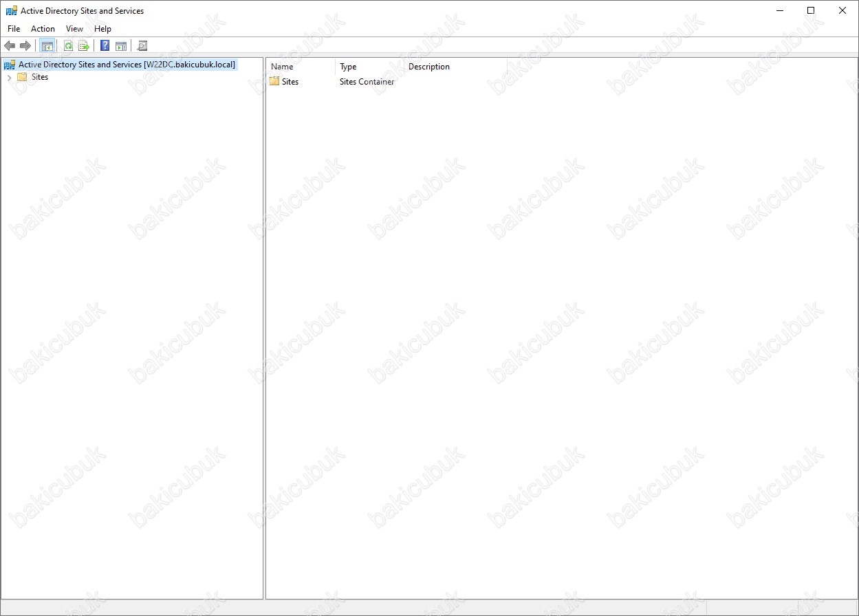859x616 pixels.
Task: Toggle the Show/Hide Action Pane icon
Action: point(121,46)
